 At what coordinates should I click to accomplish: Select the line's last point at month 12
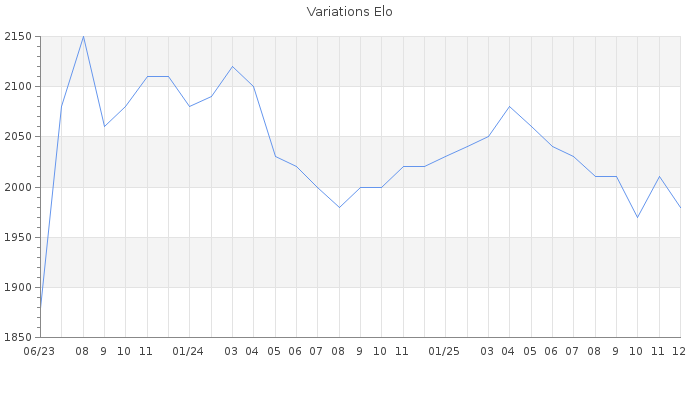click(680, 207)
